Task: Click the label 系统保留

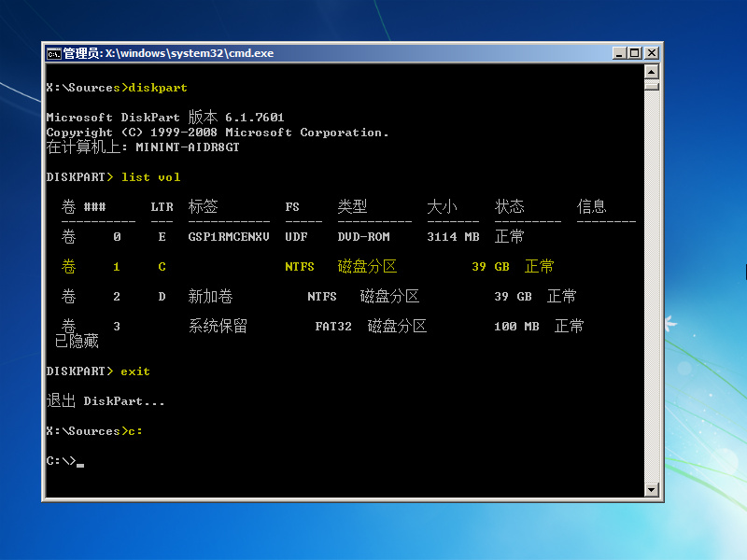Action: coord(218,326)
